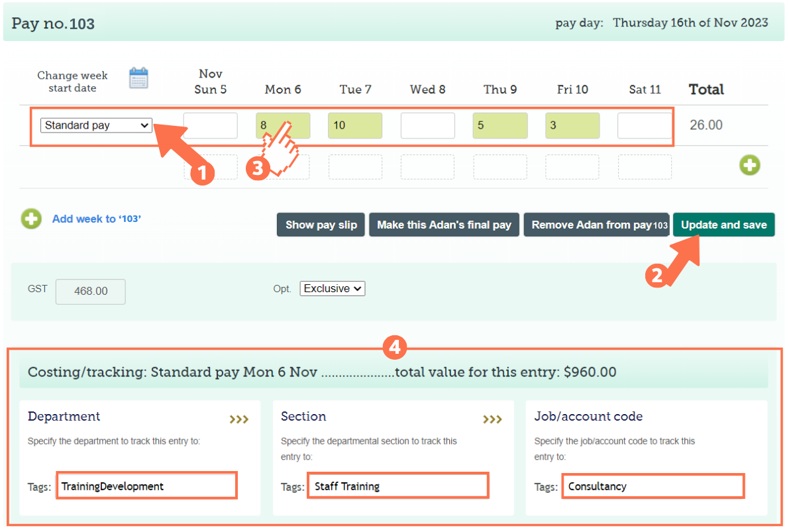This screenshot has width=789, height=532.
Task: Click the Department tags field TrainingDevelopment
Action: click(x=146, y=485)
